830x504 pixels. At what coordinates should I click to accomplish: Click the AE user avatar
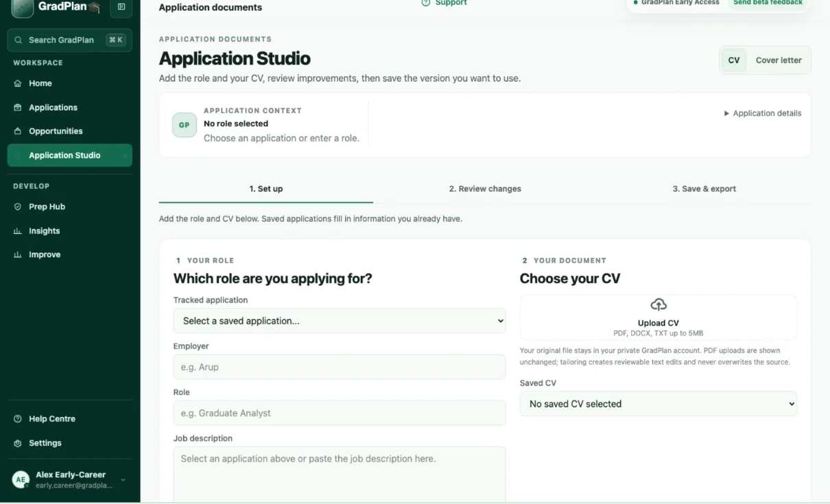pyautogui.click(x=21, y=480)
